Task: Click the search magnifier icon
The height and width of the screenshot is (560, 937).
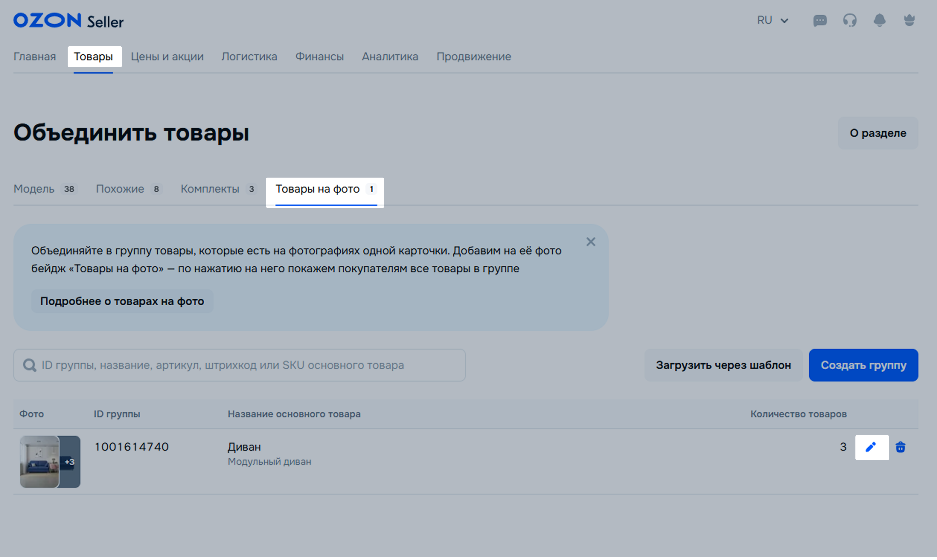Action: [29, 365]
